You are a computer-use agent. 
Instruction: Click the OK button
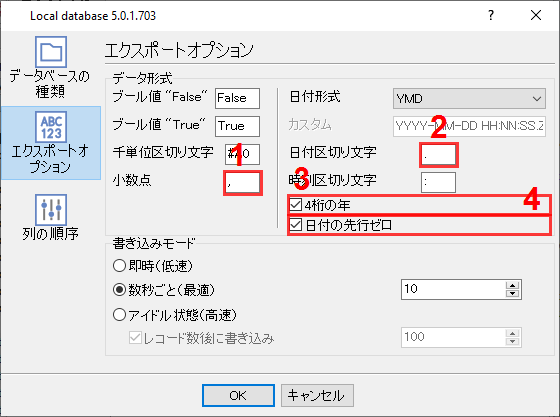click(238, 396)
